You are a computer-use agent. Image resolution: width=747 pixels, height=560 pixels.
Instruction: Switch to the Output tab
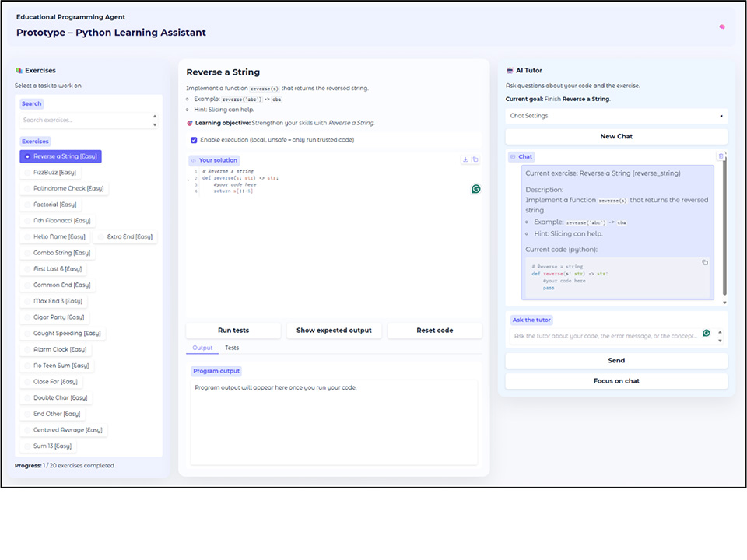point(202,348)
